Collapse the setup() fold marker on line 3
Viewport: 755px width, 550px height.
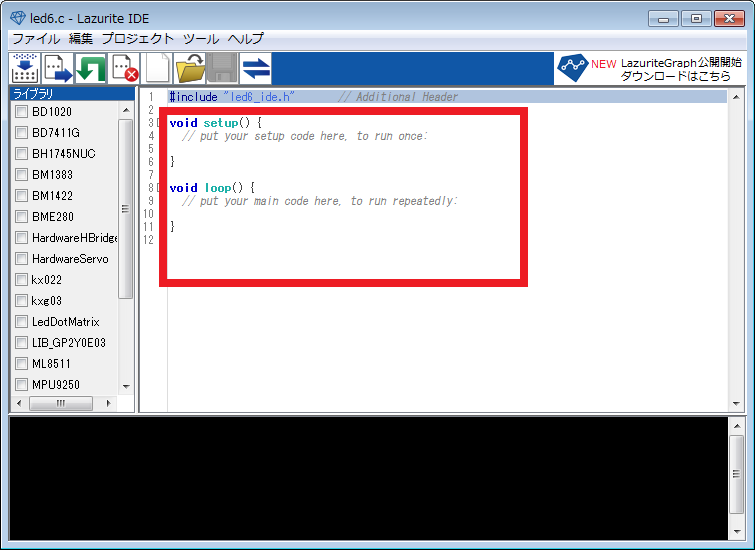point(159,123)
